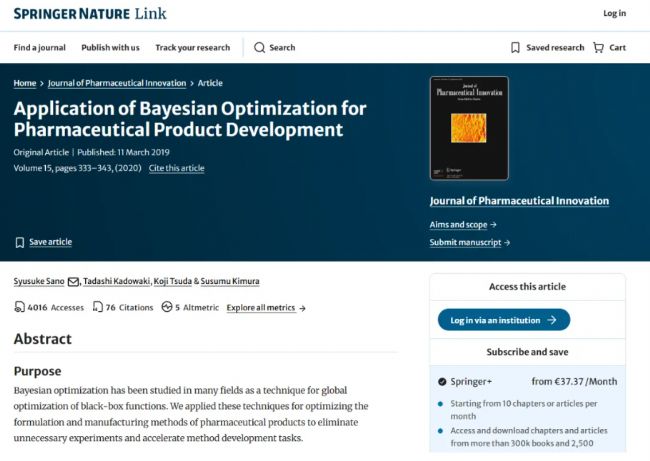
Task: Click the journal cover thumbnail
Action: [x=469, y=128]
